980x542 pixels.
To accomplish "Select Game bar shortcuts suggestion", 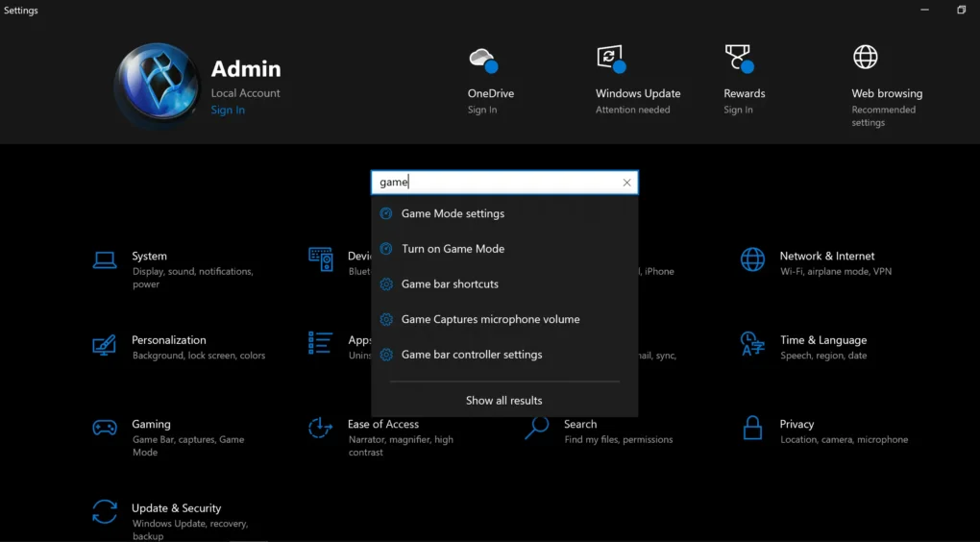I will (x=504, y=283).
